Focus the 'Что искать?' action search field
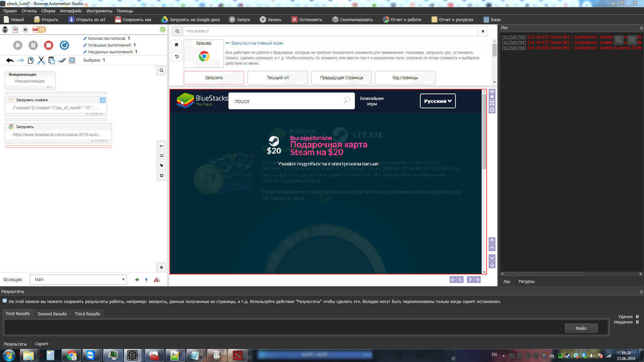 pos(330,31)
